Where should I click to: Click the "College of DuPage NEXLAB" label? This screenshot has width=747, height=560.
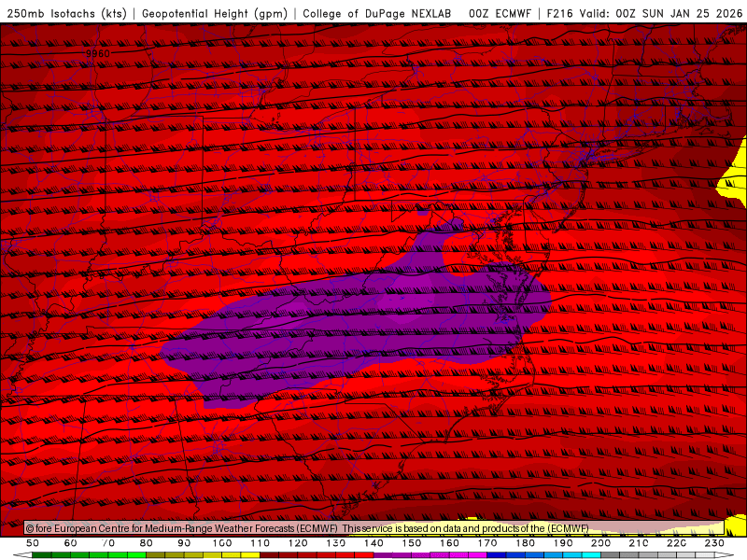[x=377, y=13]
